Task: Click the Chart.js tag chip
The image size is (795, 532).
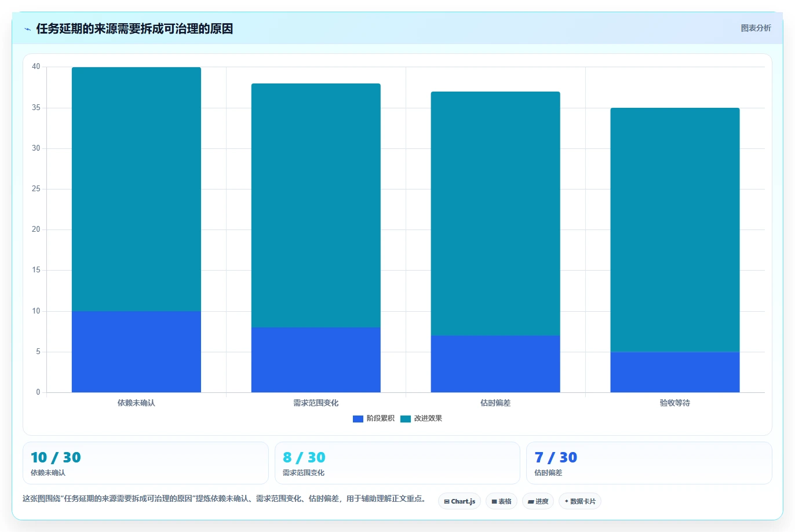Action: point(460,501)
